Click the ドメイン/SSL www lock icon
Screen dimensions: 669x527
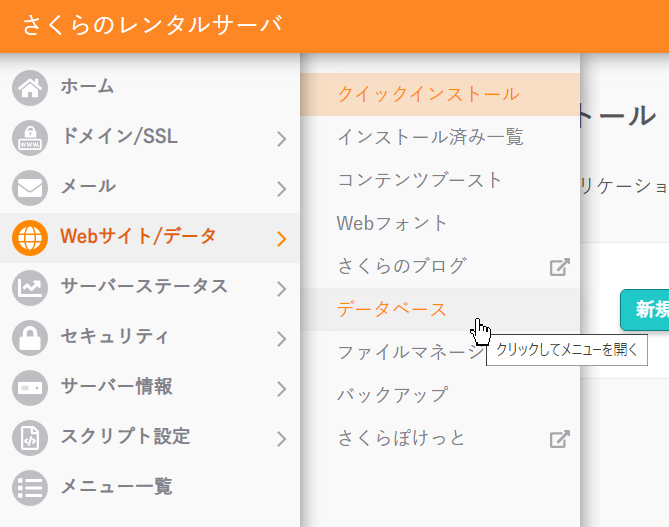pyautogui.click(x=30, y=138)
